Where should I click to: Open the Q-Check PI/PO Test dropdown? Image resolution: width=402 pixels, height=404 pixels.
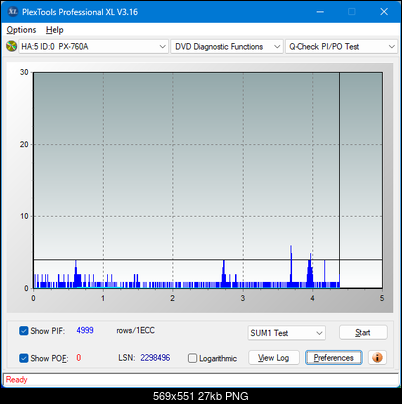pyautogui.click(x=341, y=46)
